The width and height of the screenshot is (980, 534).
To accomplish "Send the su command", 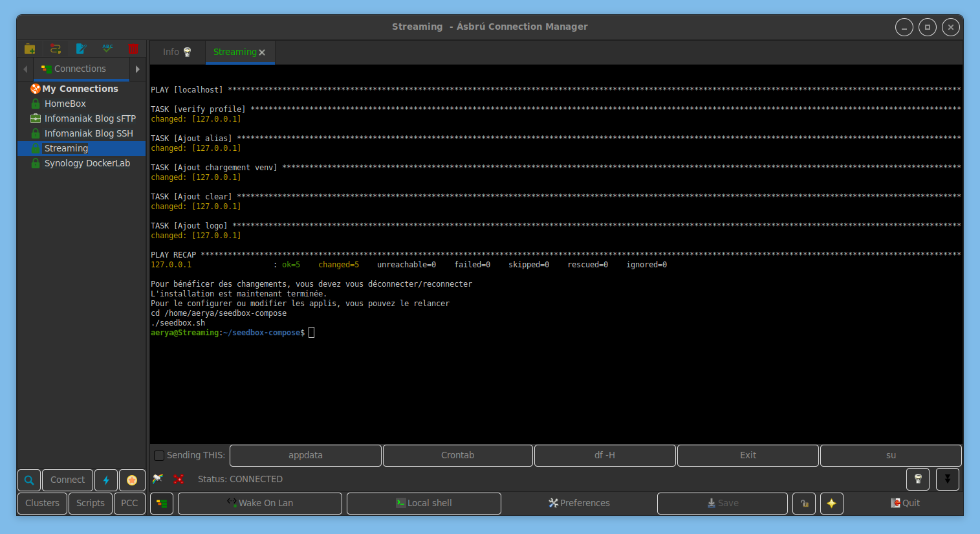I will tap(891, 456).
